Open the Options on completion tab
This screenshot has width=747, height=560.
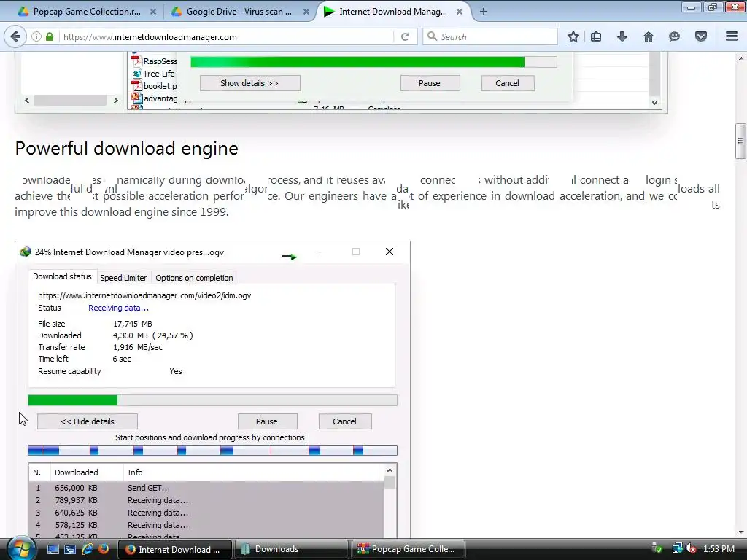coord(194,278)
